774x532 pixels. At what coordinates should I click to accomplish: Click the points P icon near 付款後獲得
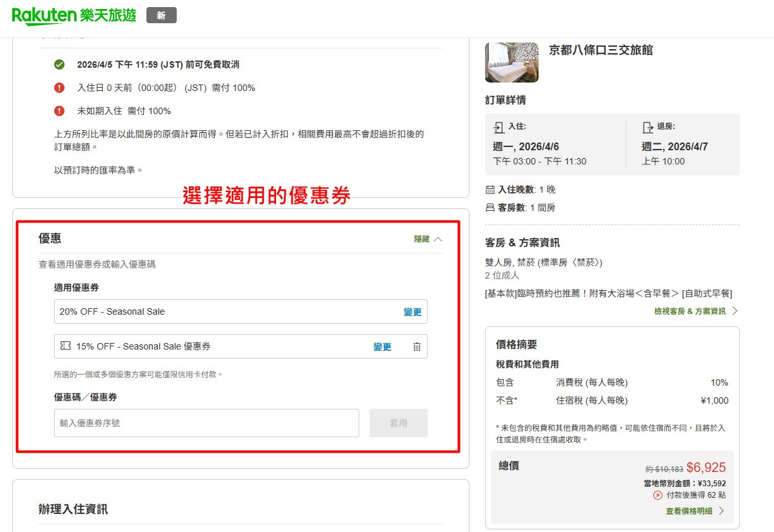[x=658, y=495]
